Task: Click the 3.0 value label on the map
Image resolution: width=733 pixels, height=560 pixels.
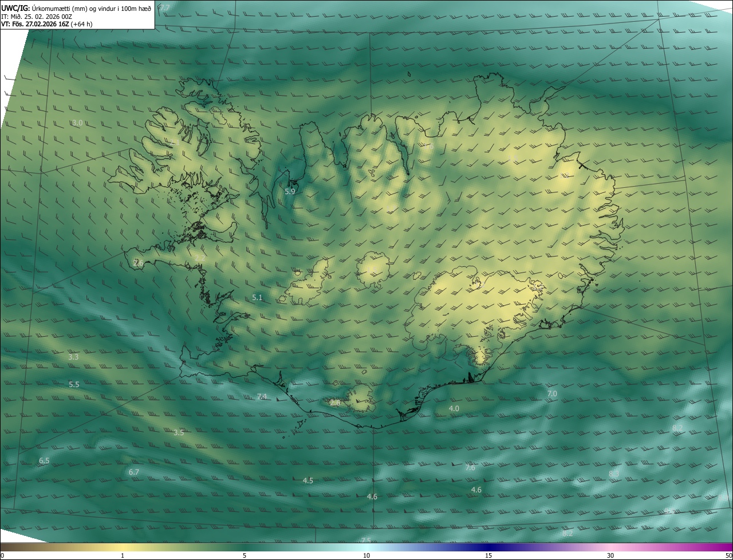Action: tap(77, 123)
